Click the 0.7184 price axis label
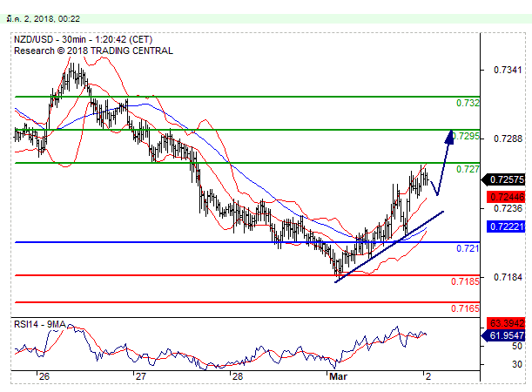The width and height of the screenshot is (532, 392). 508,278
